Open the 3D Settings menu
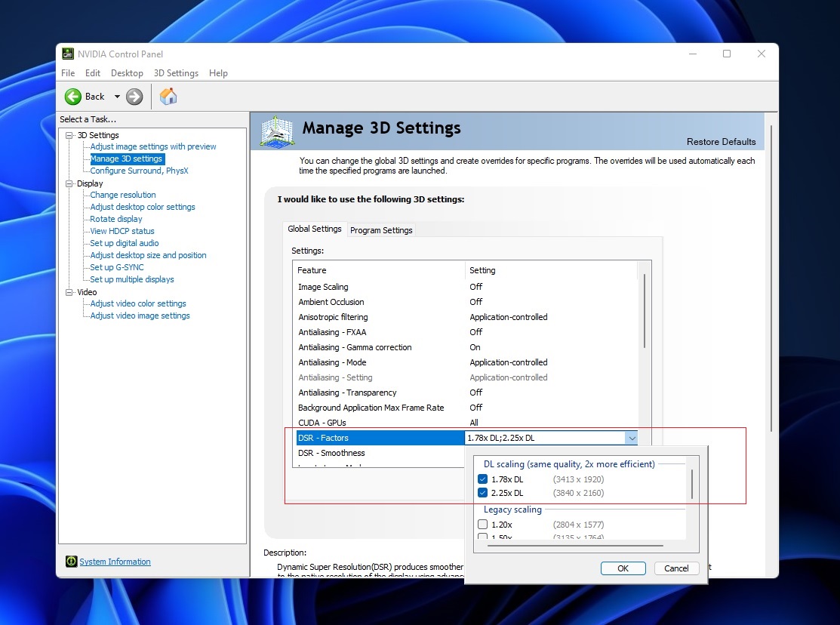Screen dimensions: 840x625 click(x=176, y=73)
